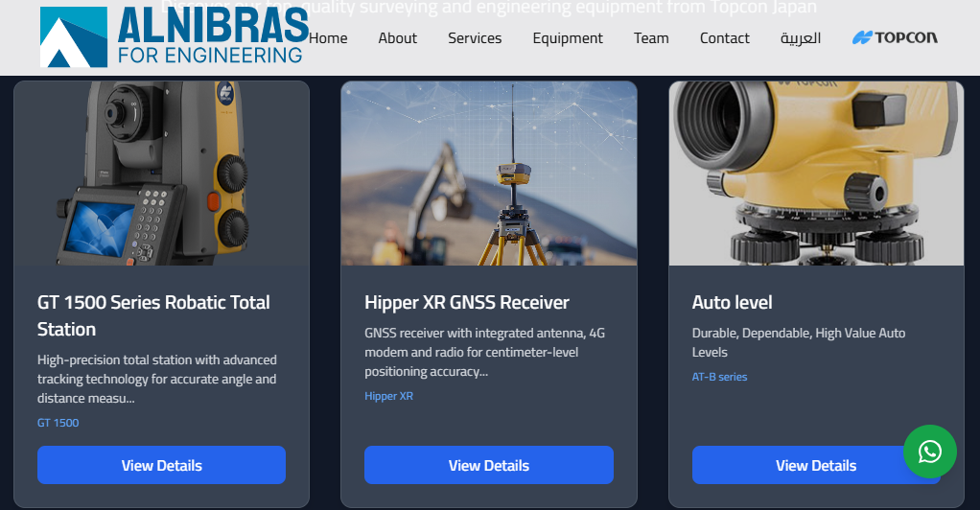Open WhatsApp chat floating button
The height and width of the screenshot is (510, 980).
pos(929,452)
